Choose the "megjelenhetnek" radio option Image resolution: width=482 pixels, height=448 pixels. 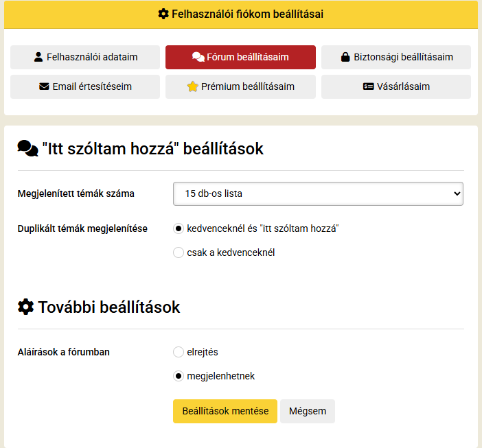coord(179,376)
